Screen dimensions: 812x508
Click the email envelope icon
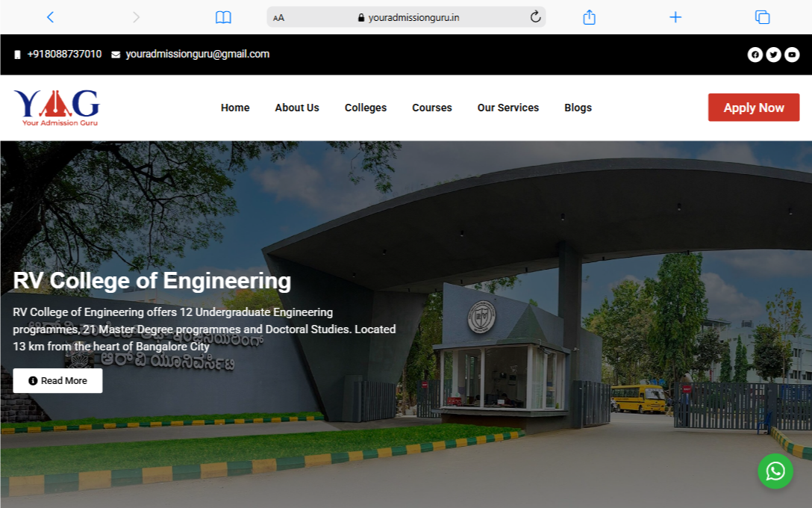pos(115,54)
